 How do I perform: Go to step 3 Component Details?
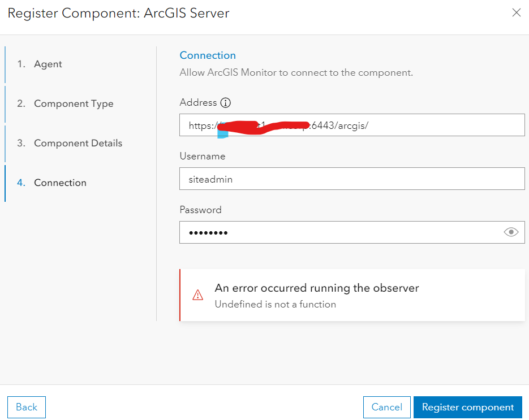point(70,143)
